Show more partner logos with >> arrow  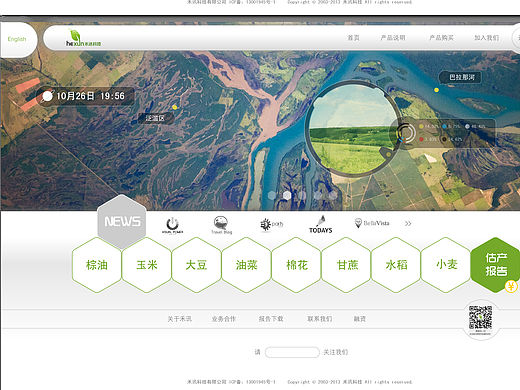point(408,223)
